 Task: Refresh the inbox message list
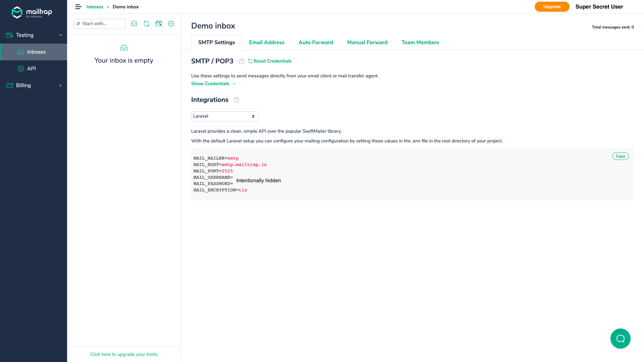pyautogui.click(x=147, y=24)
